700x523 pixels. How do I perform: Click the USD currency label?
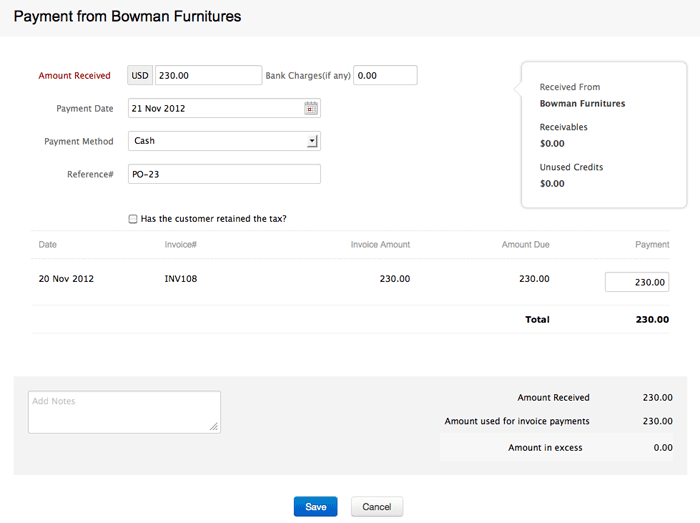click(x=140, y=75)
